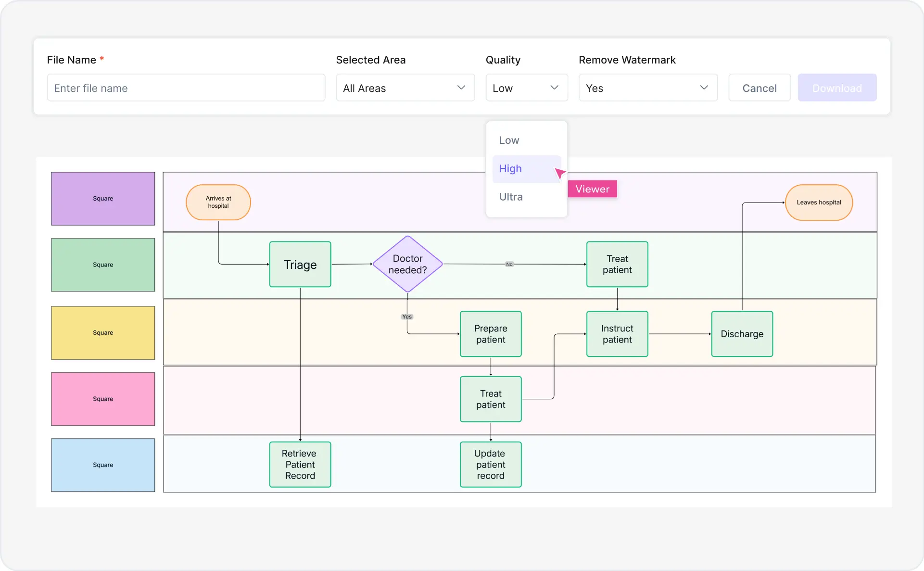Select the Retrieve Patient Record node
924x571 pixels.
300,464
